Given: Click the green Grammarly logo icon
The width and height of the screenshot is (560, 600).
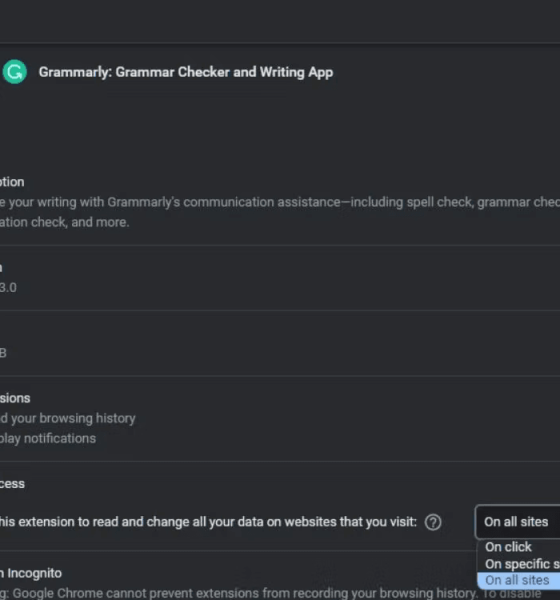Looking at the screenshot, I should pos(15,72).
